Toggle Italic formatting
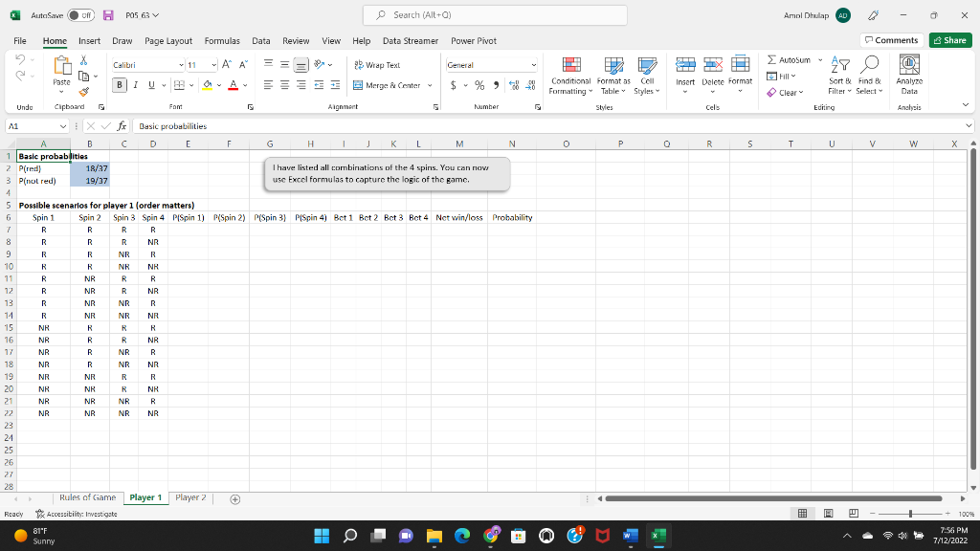Screen dimensions: 980x551 click(135, 85)
